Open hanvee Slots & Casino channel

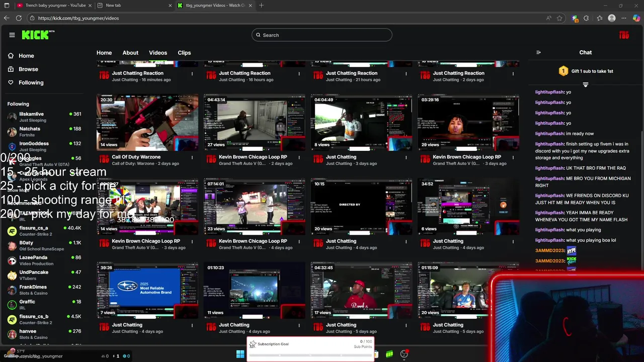point(45,334)
